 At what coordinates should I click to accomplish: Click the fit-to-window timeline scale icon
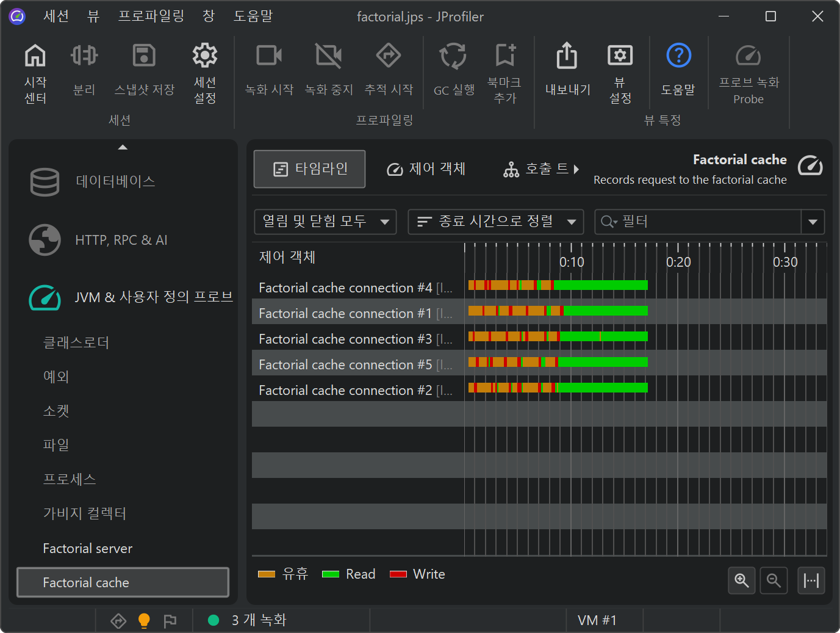(x=811, y=581)
